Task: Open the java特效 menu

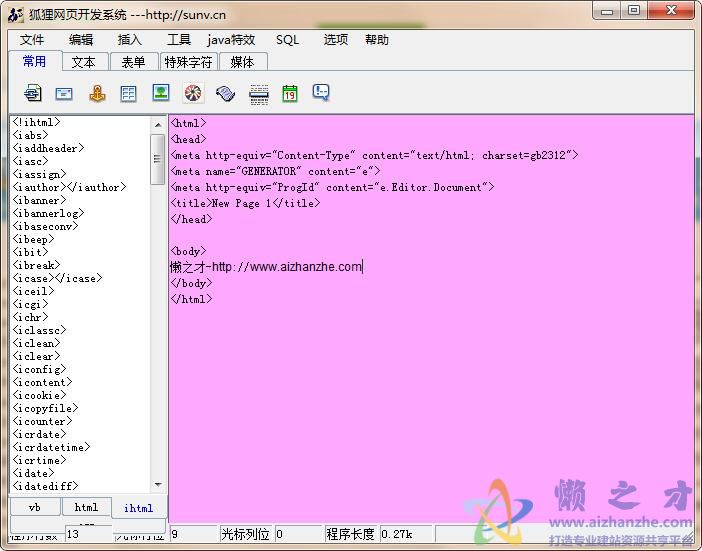Action: pos(231,40)
